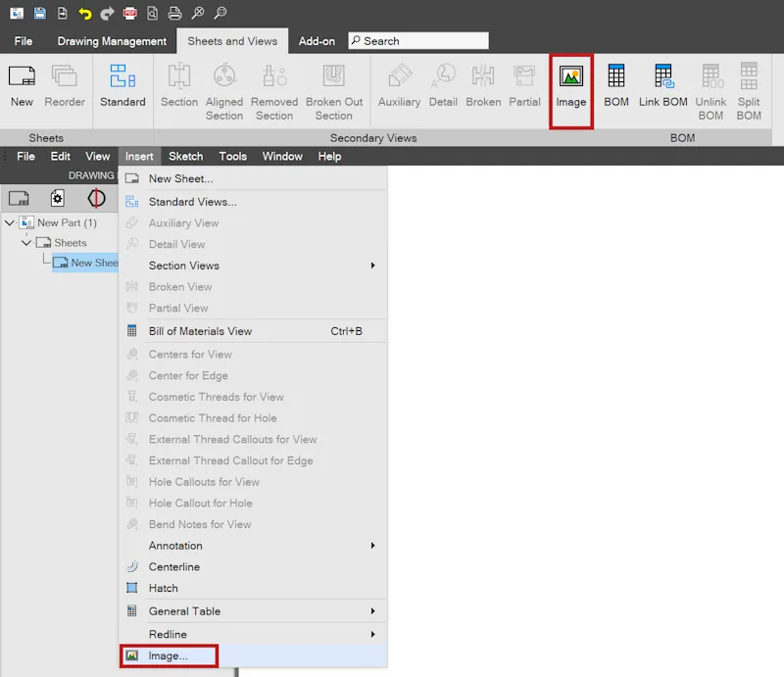Open the Window menu
Screen dimensions: 784x677
click(x=282, y=157)
